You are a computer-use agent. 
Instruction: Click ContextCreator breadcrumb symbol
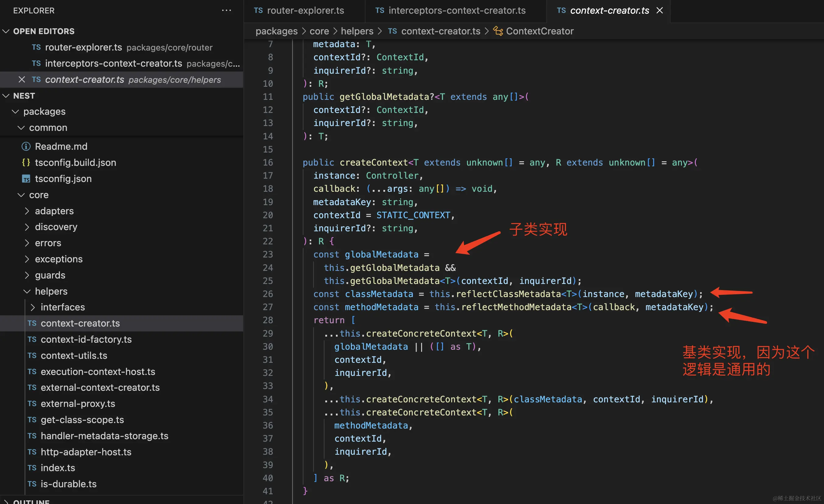539,31
